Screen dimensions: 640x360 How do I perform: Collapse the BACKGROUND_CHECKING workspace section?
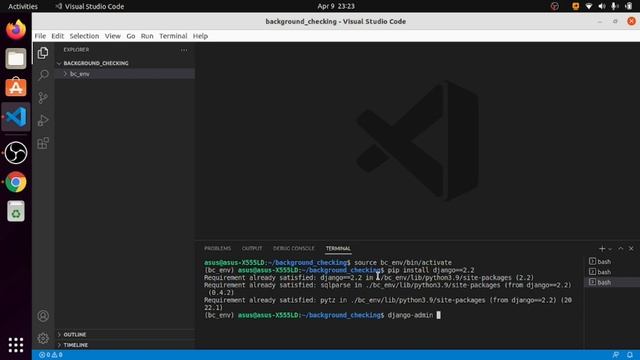click(125, 63)
